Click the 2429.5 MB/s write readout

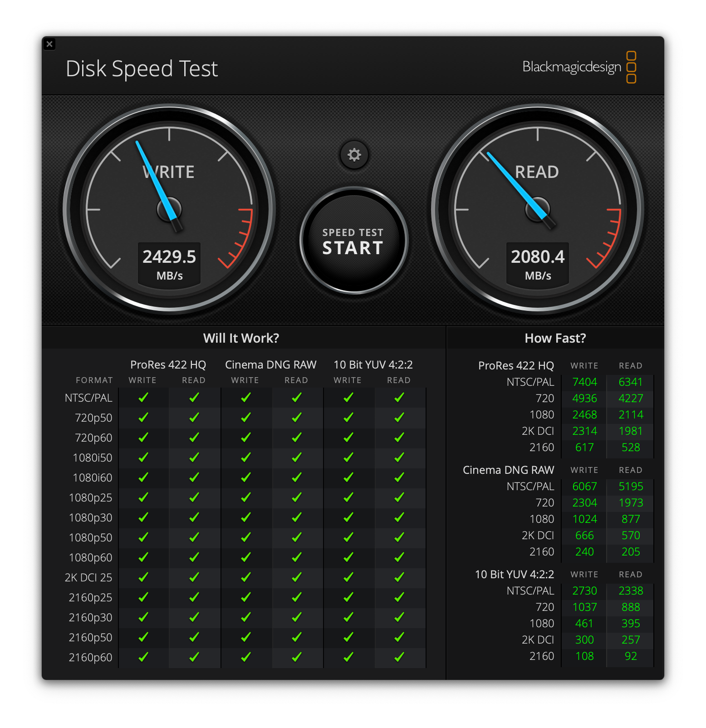click(169, 264)
